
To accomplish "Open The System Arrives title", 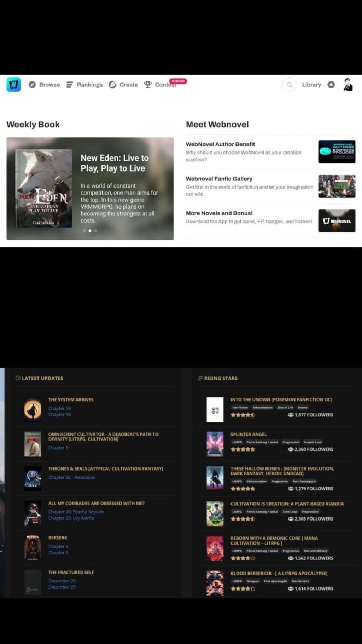I will [x=71, y=399].
